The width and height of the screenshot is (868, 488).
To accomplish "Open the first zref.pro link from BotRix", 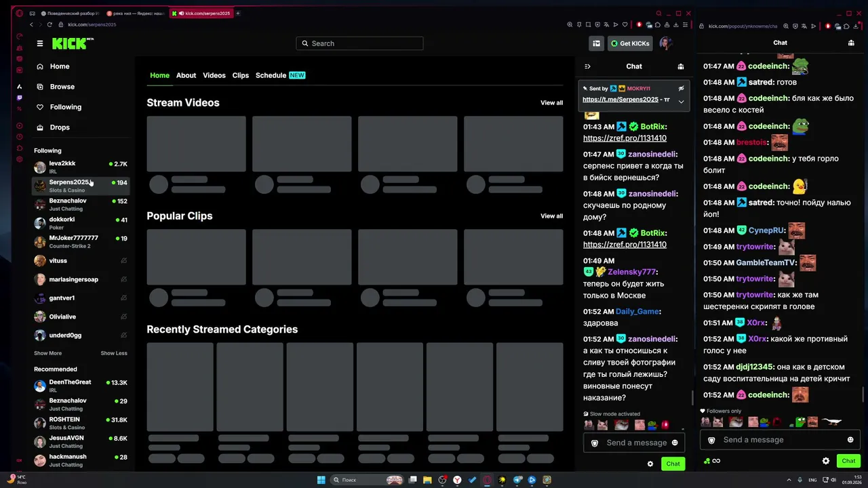I will tap(625, 138).
